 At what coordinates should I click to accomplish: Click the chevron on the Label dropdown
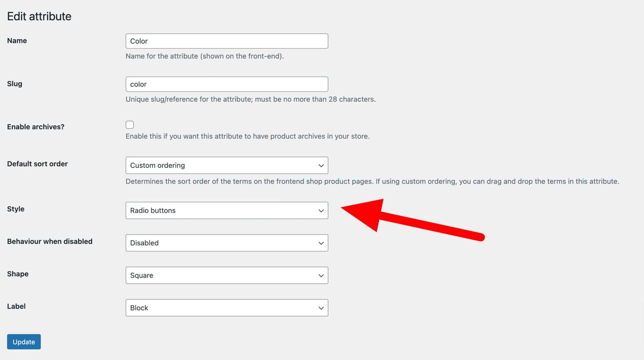321,307
